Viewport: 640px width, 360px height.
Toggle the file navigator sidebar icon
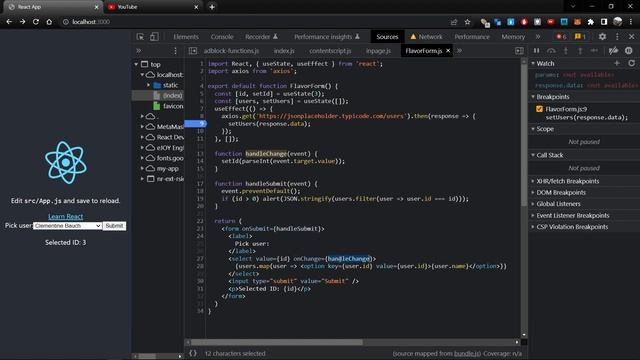pyautogui.click(x=193, y=51)
